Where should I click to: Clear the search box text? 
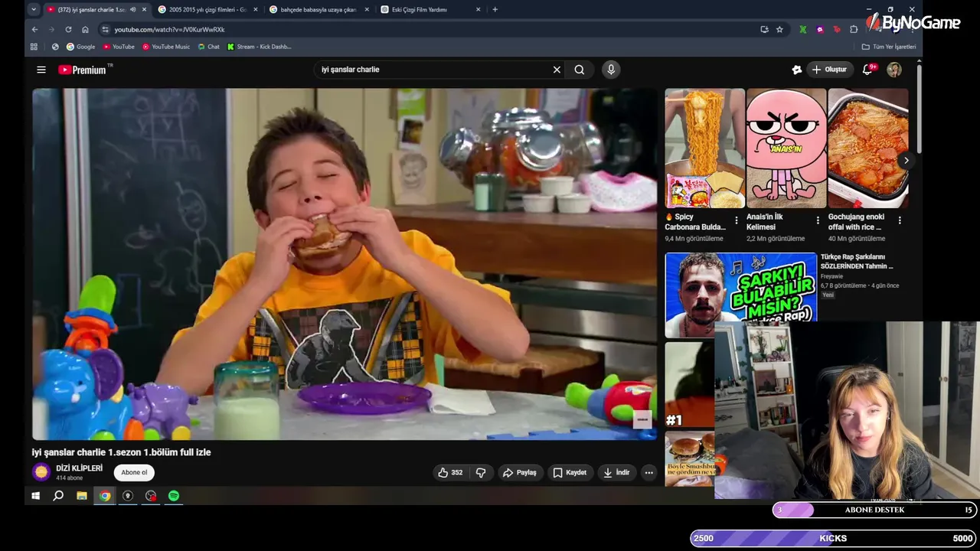click(x=557, y=70)
